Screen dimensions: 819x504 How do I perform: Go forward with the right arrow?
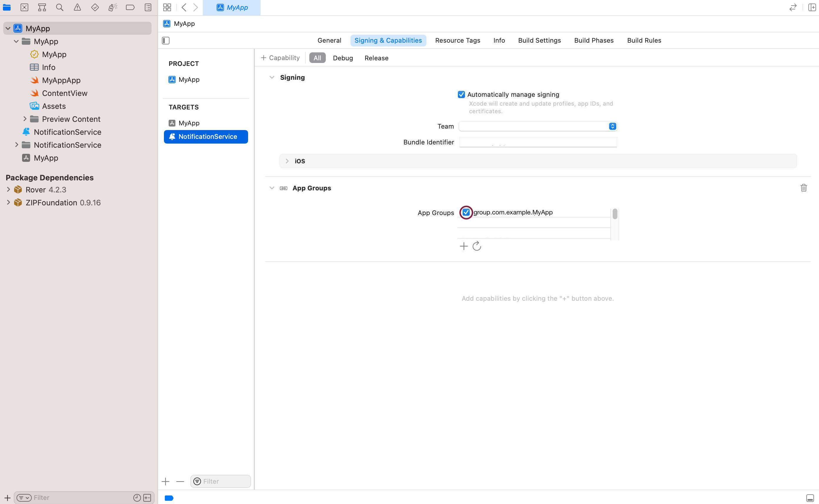(x=196, y=7)
